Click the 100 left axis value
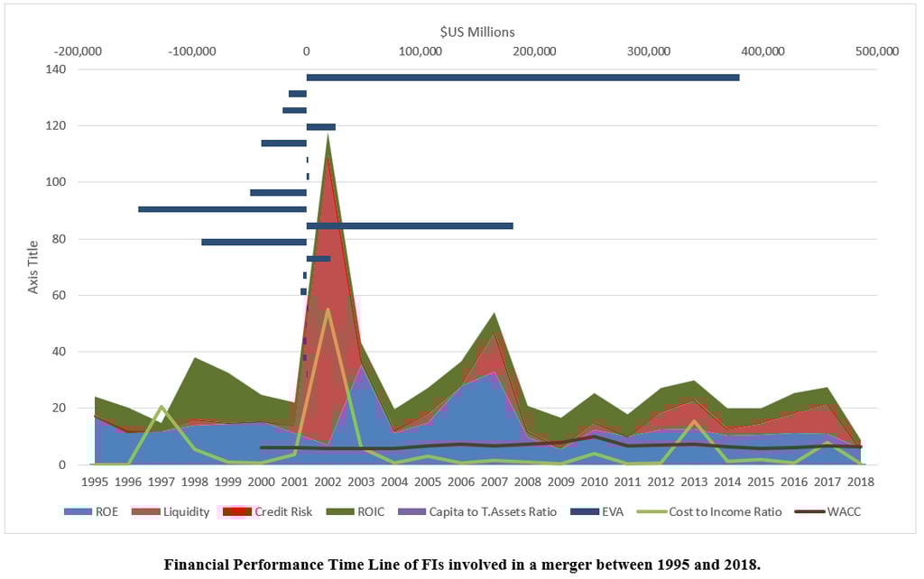Image resolution: width=924 pixels, height=579 pixels. (x=55, y=181)
